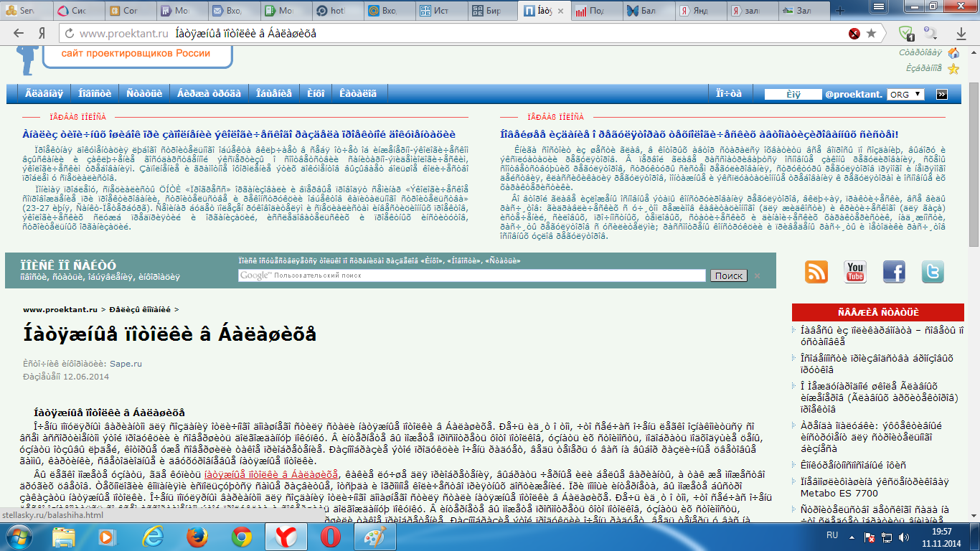Image resolution: width=980 pixels, height=551 pixels.
Task: Click the network tray icon
Action: [x=886, y=536]
